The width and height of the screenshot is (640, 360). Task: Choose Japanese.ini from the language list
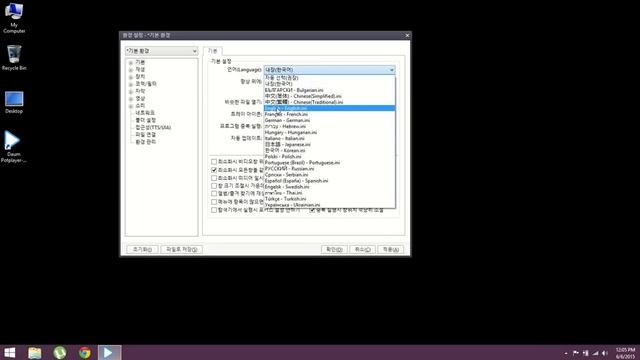coord(329,144)
